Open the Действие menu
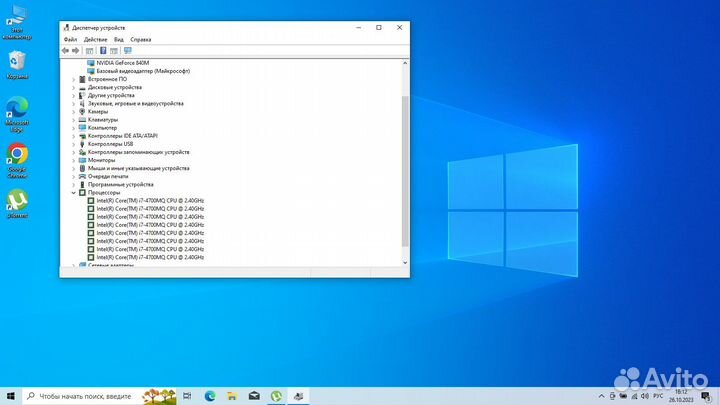This screenshot has height=405, width=720. click(x=96, y=39)
